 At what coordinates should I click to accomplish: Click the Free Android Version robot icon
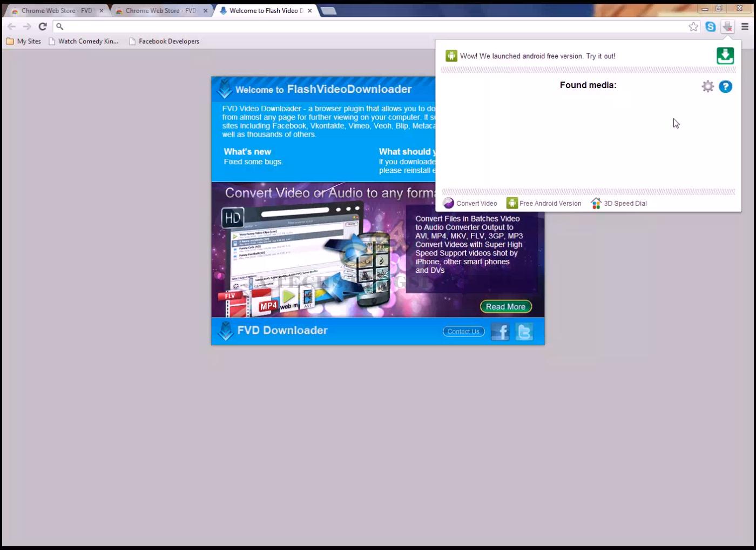(512, 203)
